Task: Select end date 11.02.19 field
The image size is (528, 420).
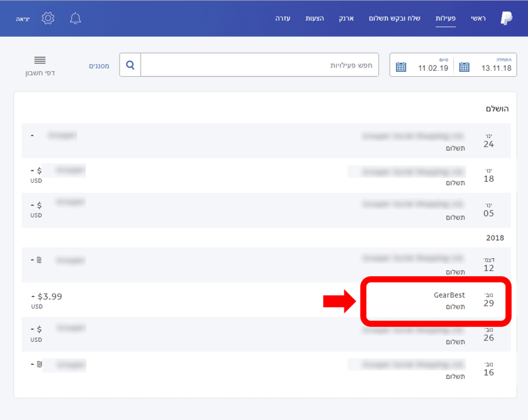Action: [x=433, y=68]
